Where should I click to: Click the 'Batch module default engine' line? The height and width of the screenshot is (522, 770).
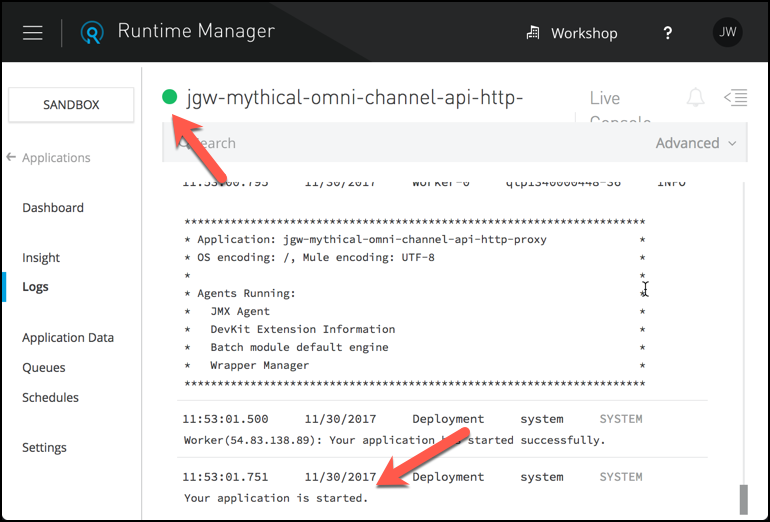coord(299,348)
